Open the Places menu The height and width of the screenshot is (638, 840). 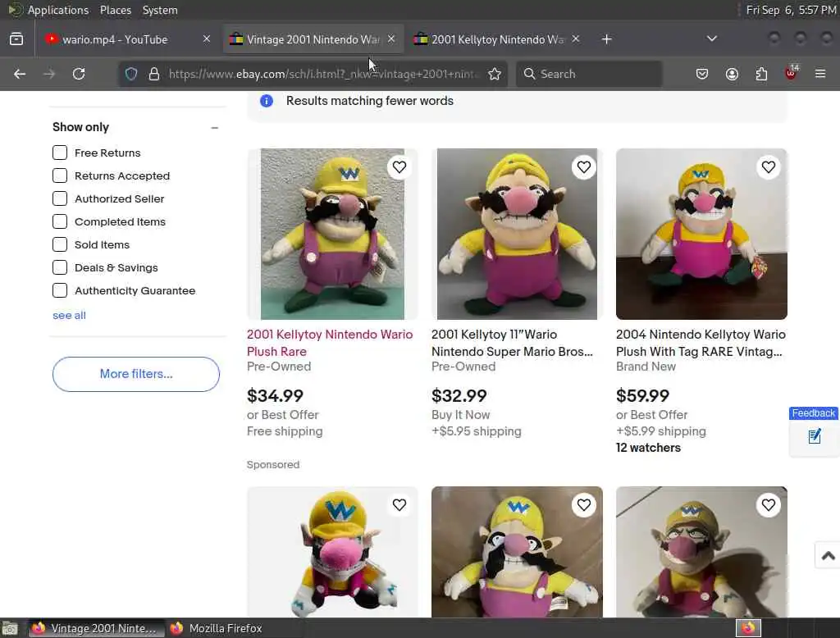[x=115, y=10]
